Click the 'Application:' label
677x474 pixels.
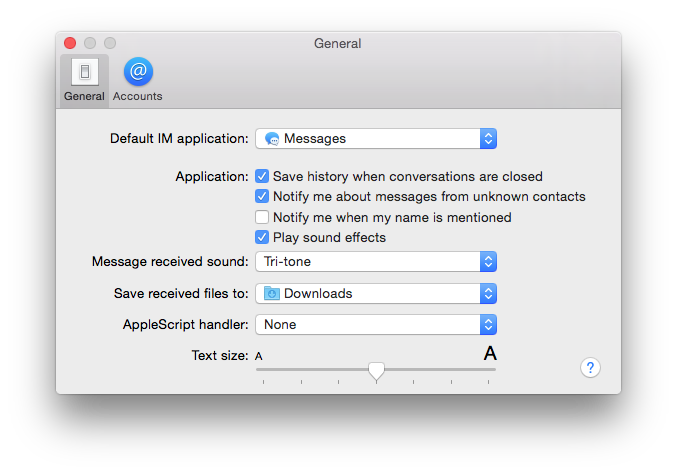point(212,177)
